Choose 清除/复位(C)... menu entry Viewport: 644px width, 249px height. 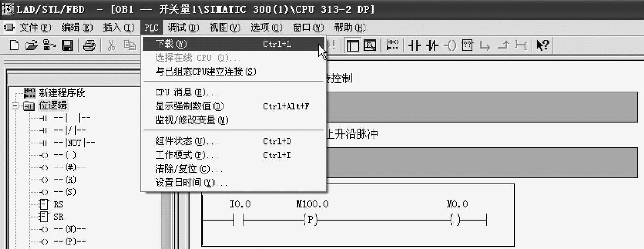coord(234,169)
